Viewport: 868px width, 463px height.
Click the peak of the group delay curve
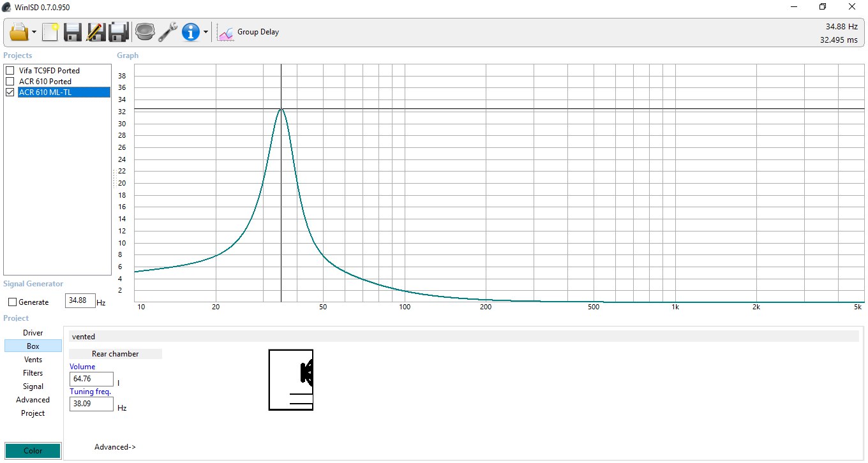pos(281,109)
